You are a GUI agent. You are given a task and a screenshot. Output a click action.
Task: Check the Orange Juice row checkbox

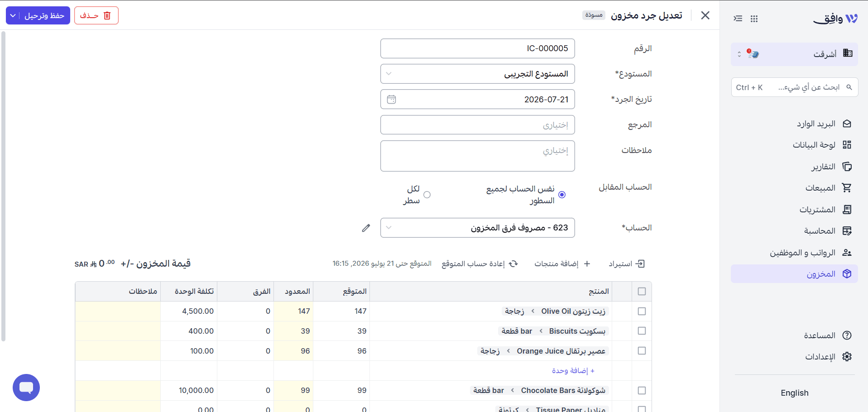click(x=642, y=351)
